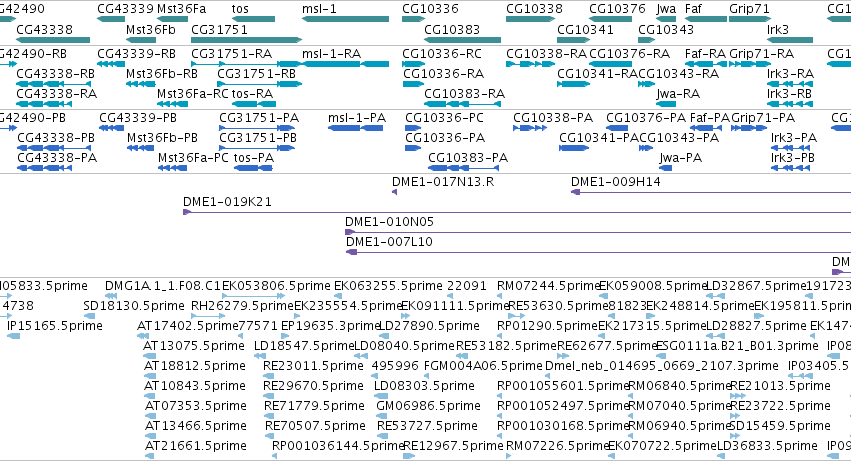The image size is (851, 461).
Task: Click EST RP001036144.5prime
Action: point(275,456)
